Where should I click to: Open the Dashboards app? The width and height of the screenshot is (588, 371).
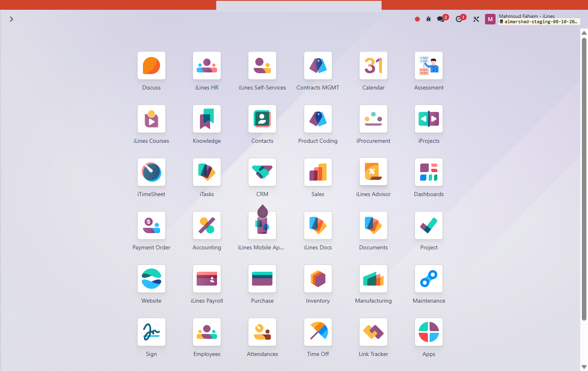tap(429, 172)
